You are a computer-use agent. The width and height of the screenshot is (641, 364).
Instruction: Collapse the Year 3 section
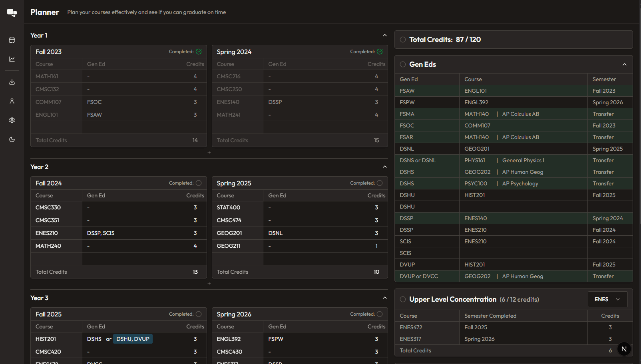(385, 298)
